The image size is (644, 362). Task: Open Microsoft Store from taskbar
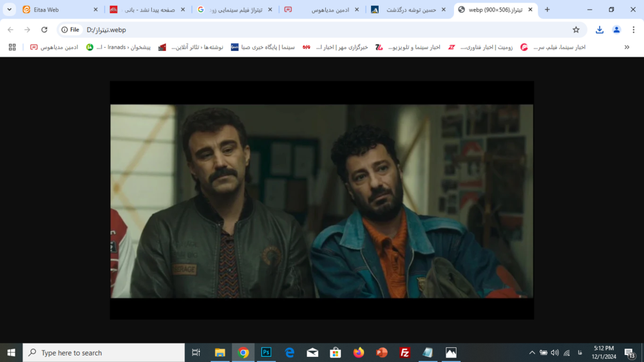pos(336,352)
